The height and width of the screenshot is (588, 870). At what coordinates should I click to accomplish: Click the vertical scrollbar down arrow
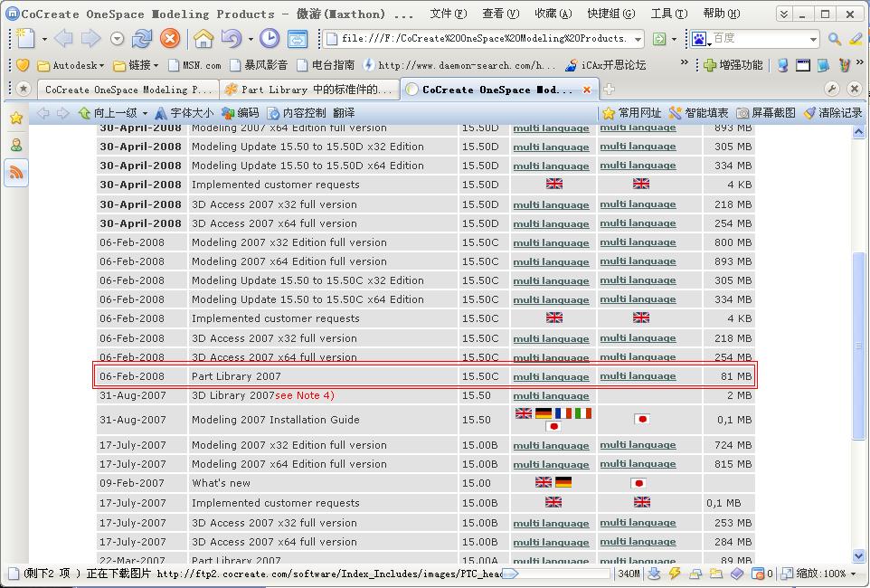[858, 555]
